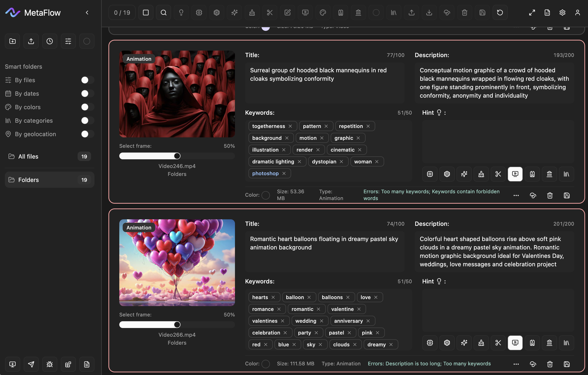Save metadata for Video246 with the floppy icon
Image resolution: width=588 pixels, height=375 pixels.
(567, 195)
